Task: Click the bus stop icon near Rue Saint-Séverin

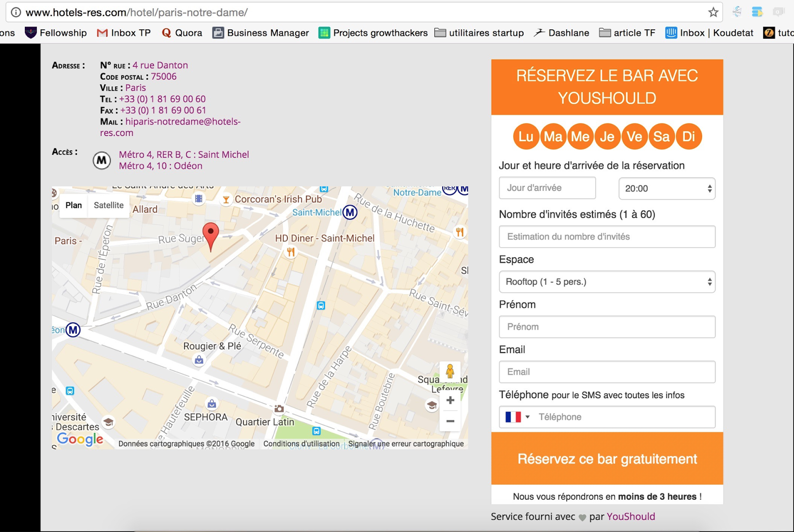Action: [321, 305]
